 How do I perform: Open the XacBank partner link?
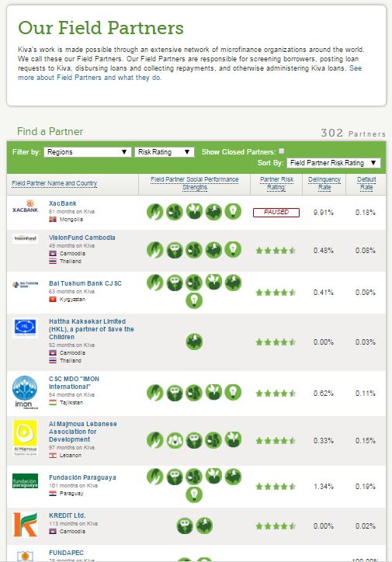[63, 203]
